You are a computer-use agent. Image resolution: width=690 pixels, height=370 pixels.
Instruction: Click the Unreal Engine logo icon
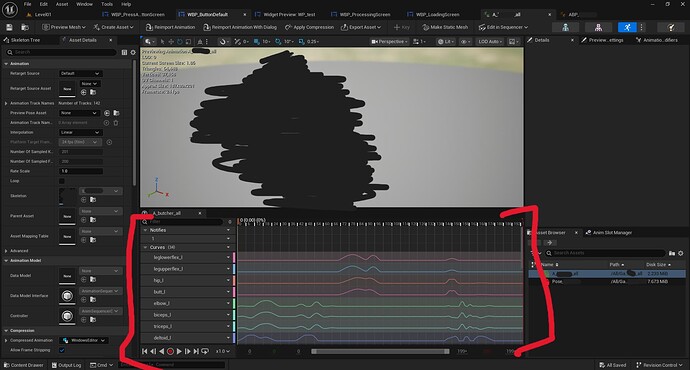tap(10, 9)
